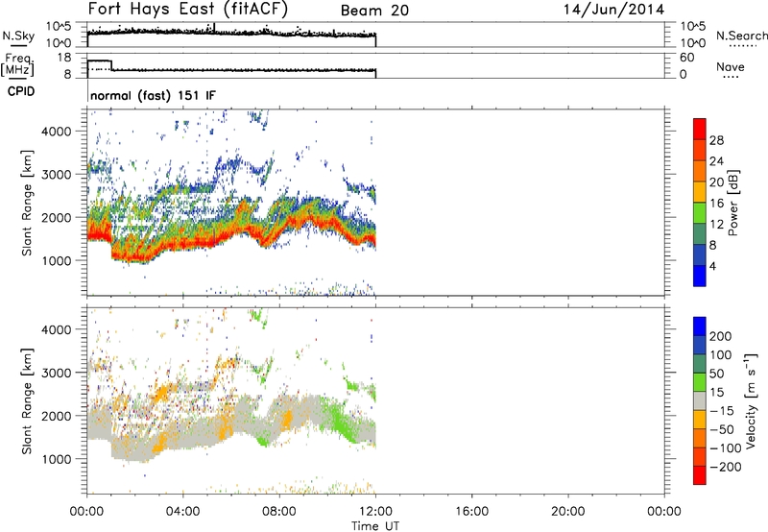Click the gray Velocity colorbar segment between 15 and -15
Viewport: 768px width, 532px height.
click(700, 401)
